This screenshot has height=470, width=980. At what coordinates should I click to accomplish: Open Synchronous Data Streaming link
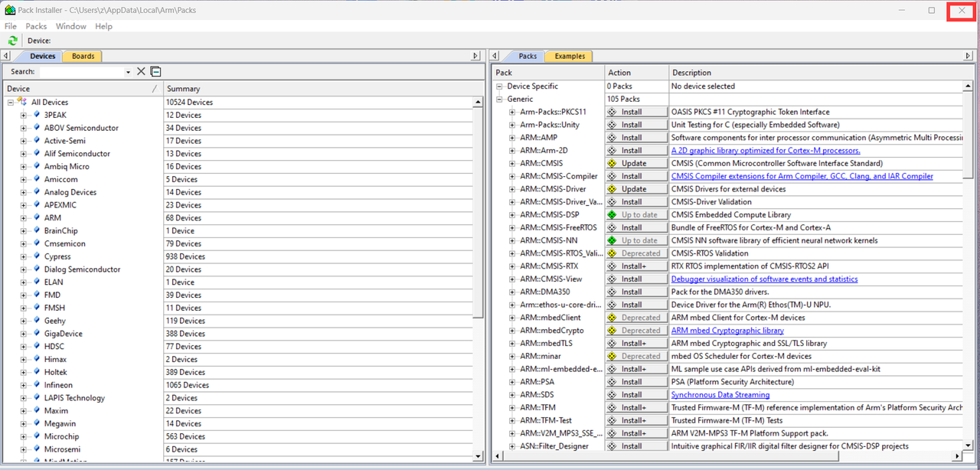[720, 395]
